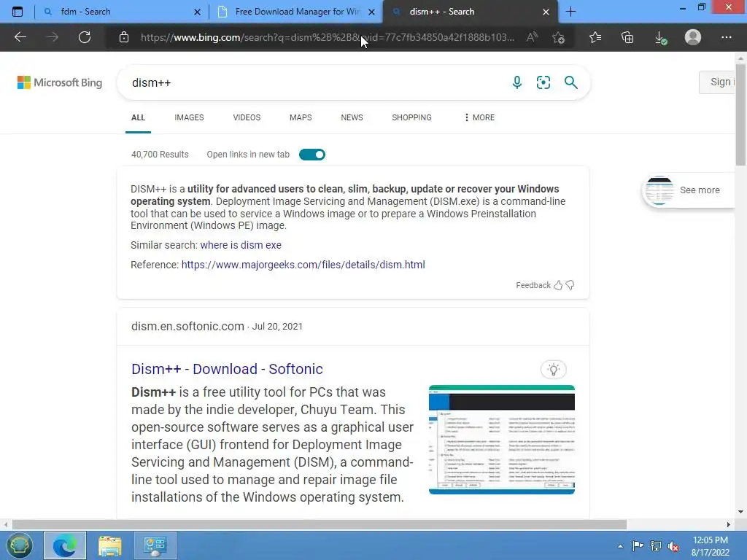This screenshot has height=560, width=747.
Task: Open the Windows Start menu
Action: 20,545
